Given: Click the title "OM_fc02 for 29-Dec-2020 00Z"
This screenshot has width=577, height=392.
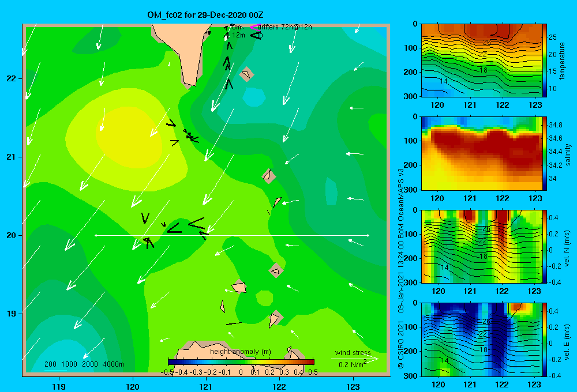Looking at the screenshot, I should coord(205,15).
